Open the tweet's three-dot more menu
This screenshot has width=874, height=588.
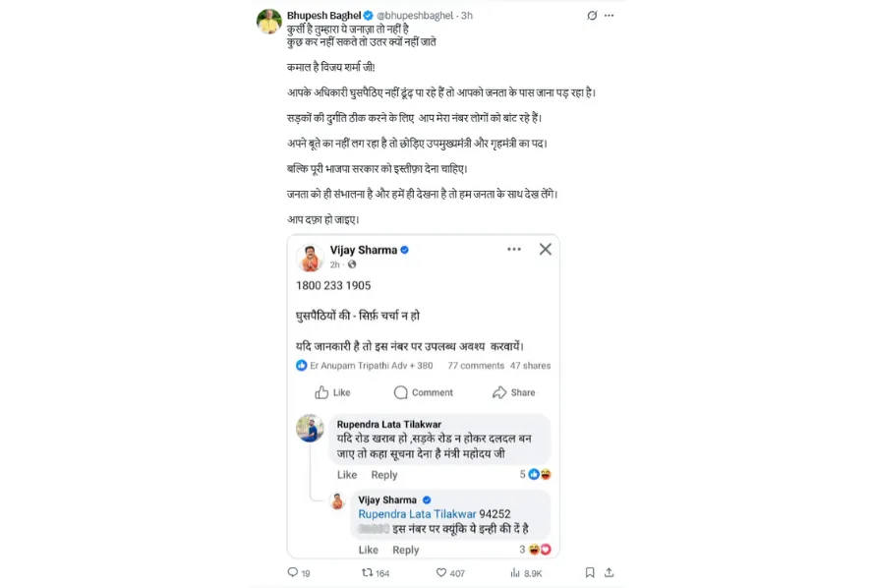pyautogui.click(x=610, y=16)
